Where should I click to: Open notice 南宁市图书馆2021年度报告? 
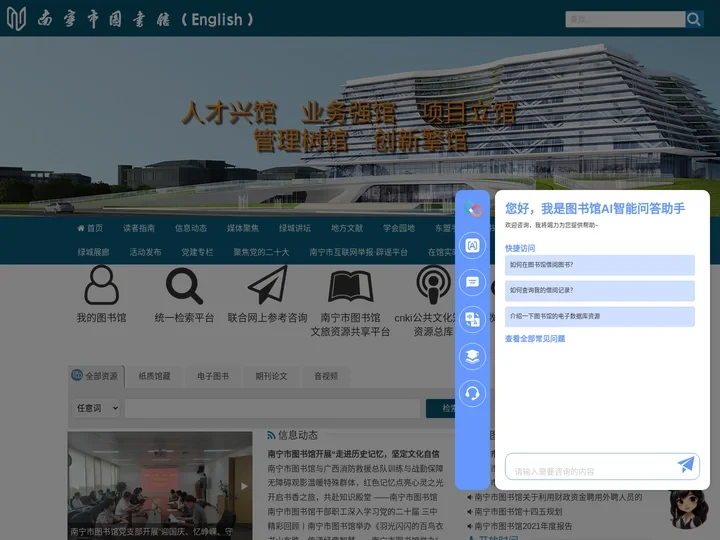coord(523,526)
